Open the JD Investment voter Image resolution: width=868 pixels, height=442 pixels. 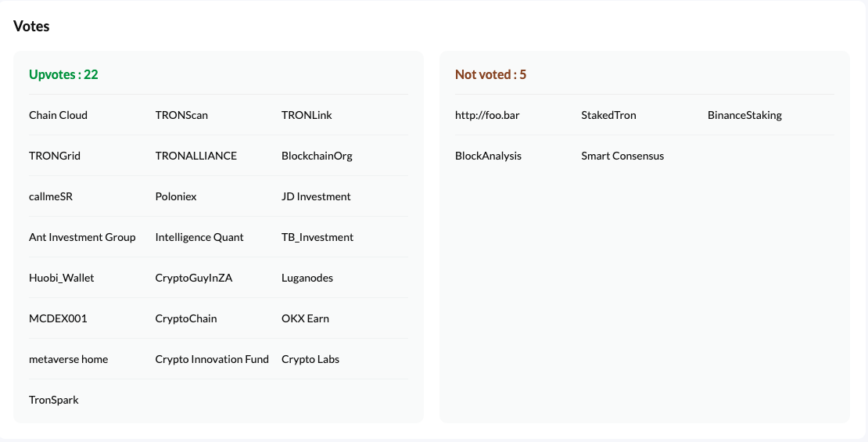pos(316,196)
